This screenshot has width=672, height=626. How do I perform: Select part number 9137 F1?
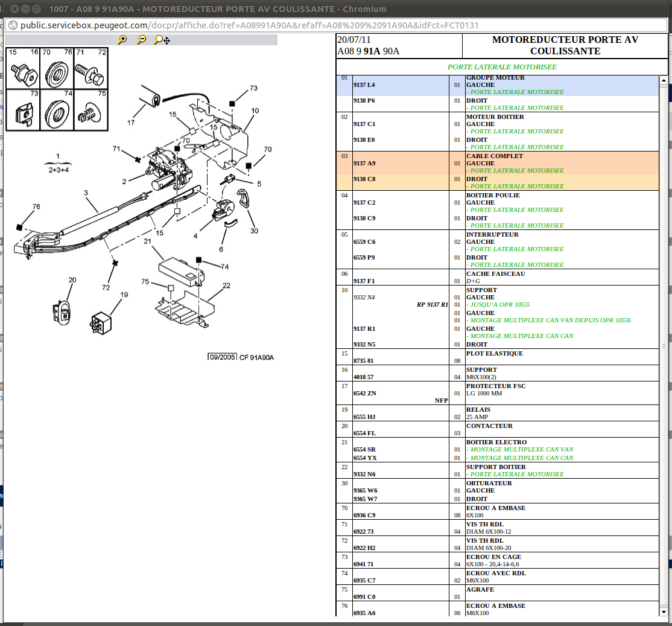click(364, 281)
